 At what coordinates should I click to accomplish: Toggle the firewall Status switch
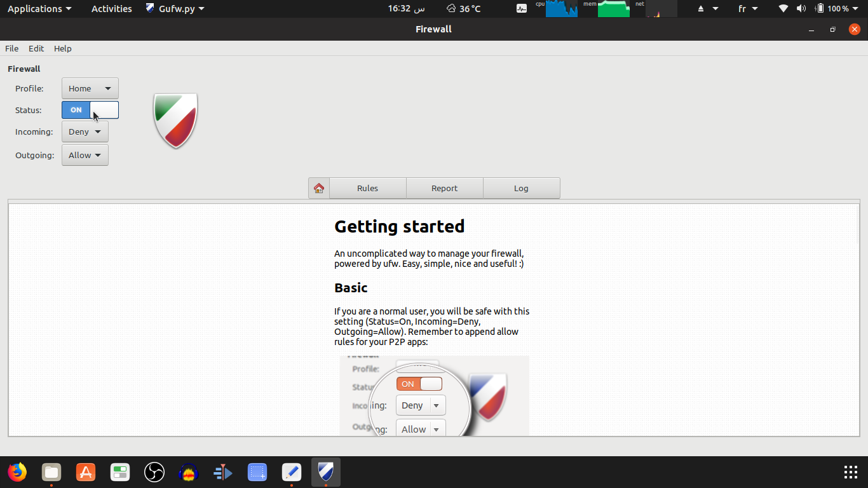click(x=90, y=110)
